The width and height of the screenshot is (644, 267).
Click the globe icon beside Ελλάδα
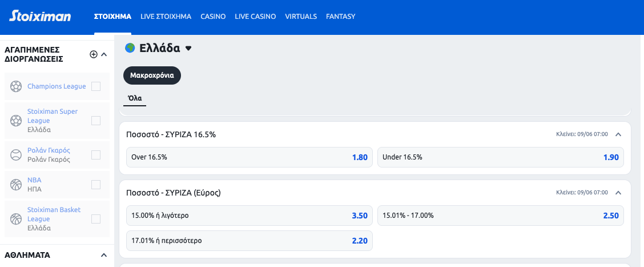pyautogui.click(x=130, y=48)
